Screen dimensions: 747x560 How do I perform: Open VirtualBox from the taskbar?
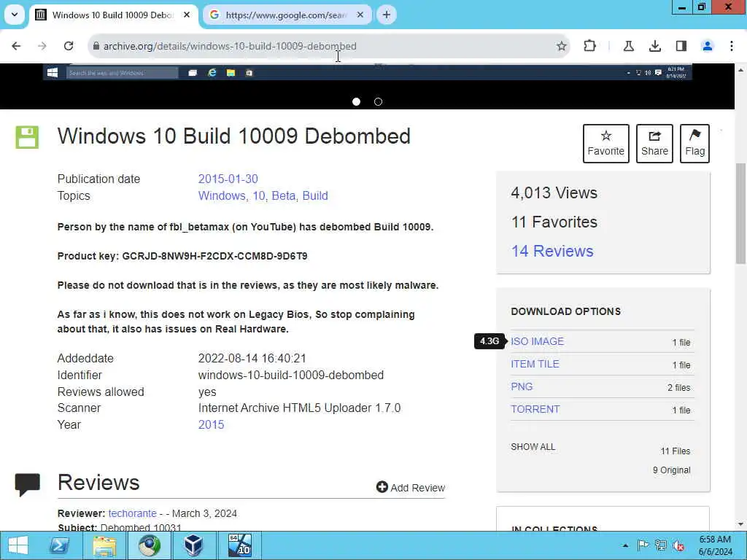pyautogui.click(x=193, y=545)
